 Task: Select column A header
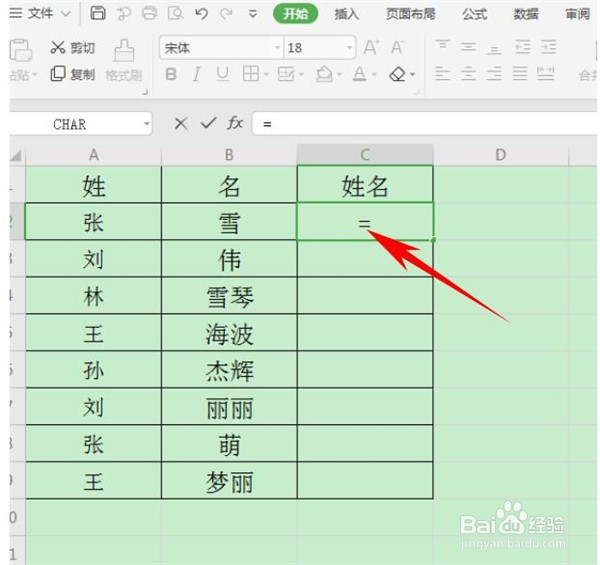pyautogui.click(x=94, y=155)
